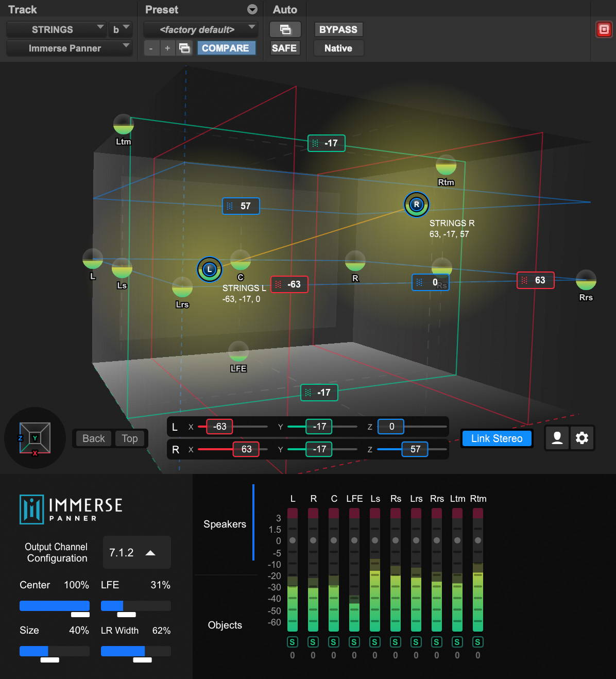Image resolution: width=616 pixels, height=679 pixels.
Task: Click the zero-dB marker on L meter
Action: click(293, 540)
